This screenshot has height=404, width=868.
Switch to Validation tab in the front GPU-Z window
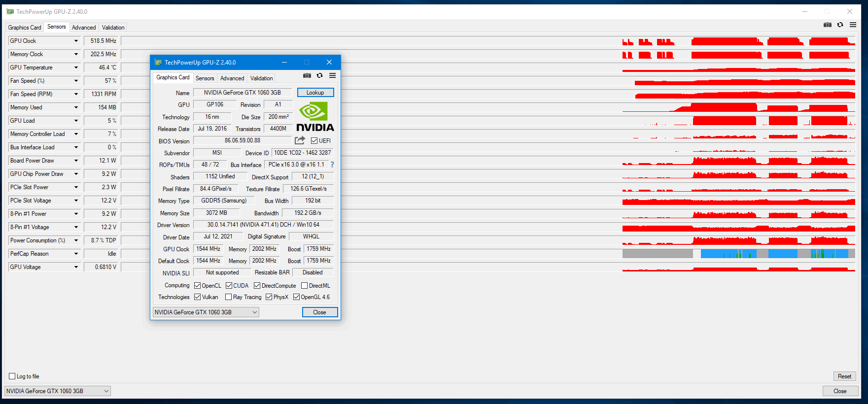tap(261, 78)
